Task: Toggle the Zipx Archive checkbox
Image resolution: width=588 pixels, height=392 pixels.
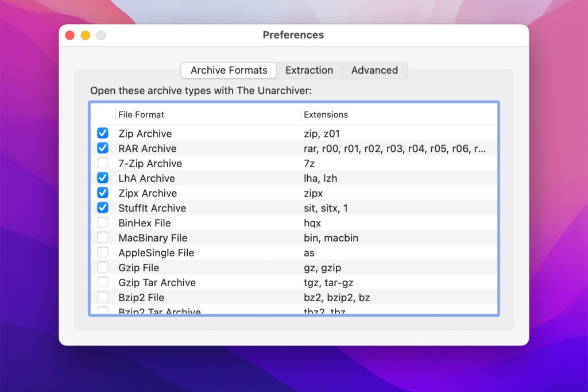Action: point(103,193)
